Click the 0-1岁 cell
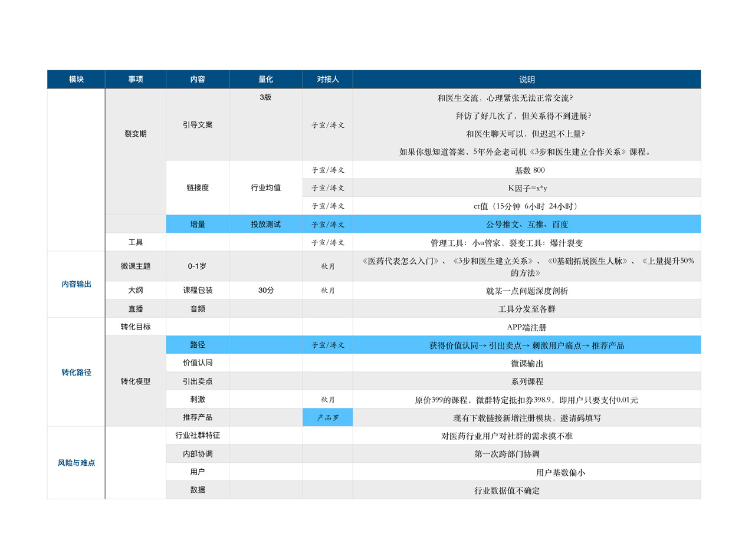The height and width of the screenshot is (560, 755). point(198,266)
